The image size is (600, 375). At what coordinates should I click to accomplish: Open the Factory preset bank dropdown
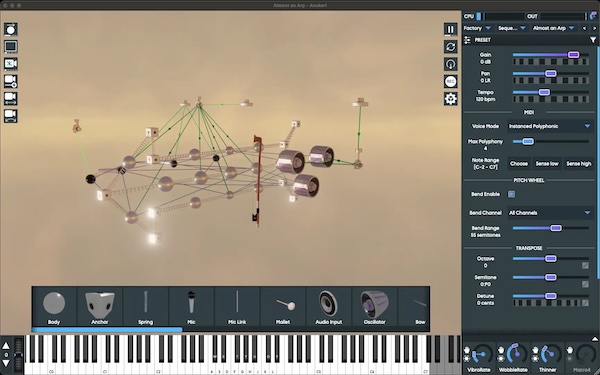[477, 28]
